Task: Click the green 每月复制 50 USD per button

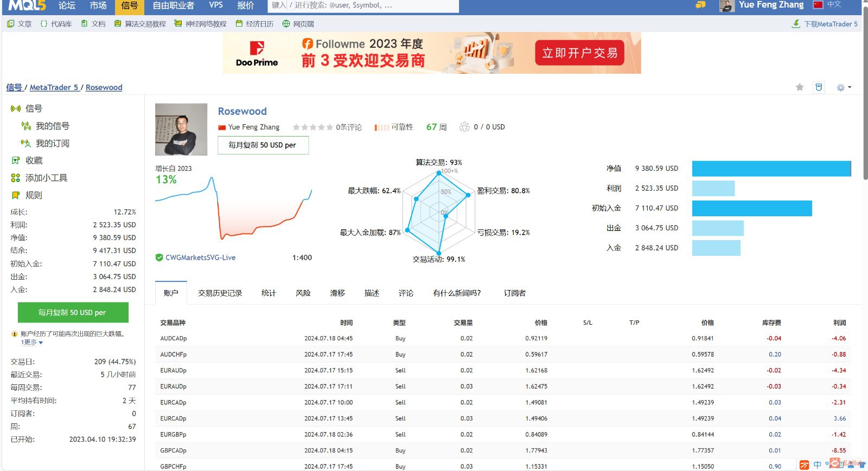Action: [x=73, y=313]
